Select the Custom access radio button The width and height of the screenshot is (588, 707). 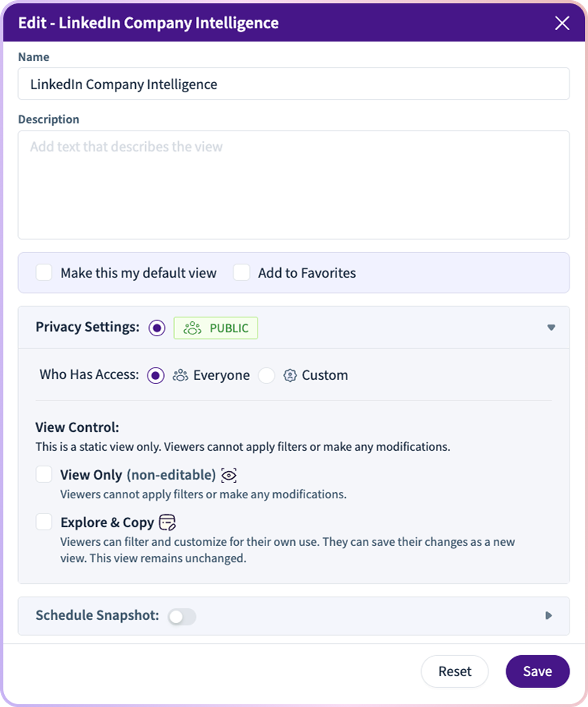coord(267,375)
